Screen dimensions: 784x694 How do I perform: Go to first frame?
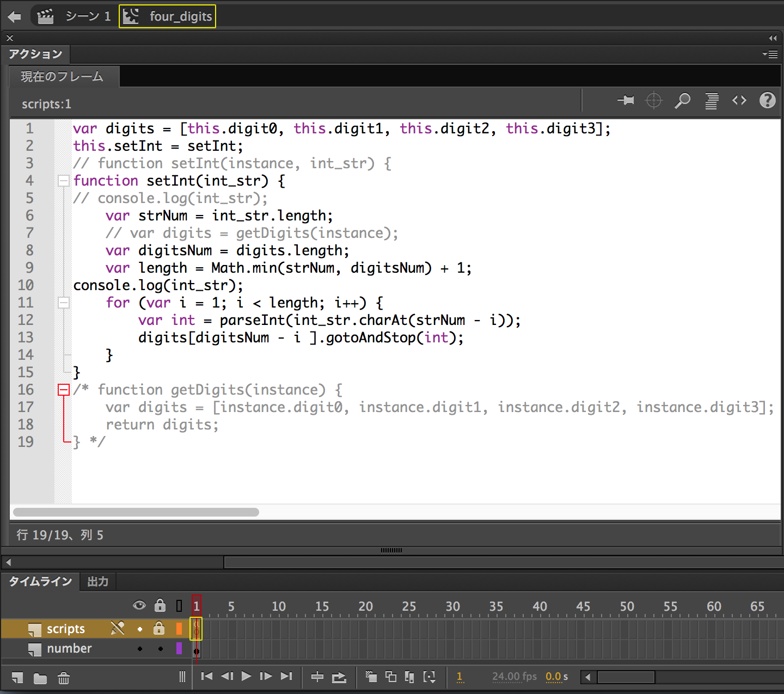[207, 676]
